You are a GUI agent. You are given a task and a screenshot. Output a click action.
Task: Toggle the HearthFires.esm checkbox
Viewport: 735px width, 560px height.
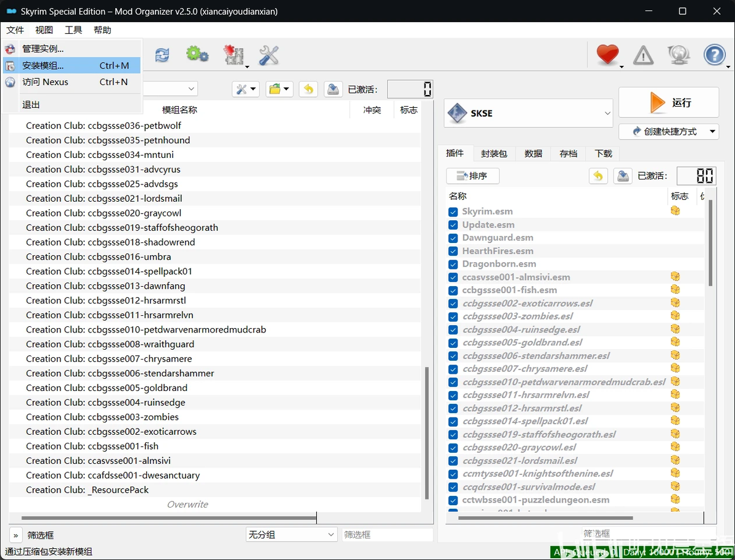(453, 252)
